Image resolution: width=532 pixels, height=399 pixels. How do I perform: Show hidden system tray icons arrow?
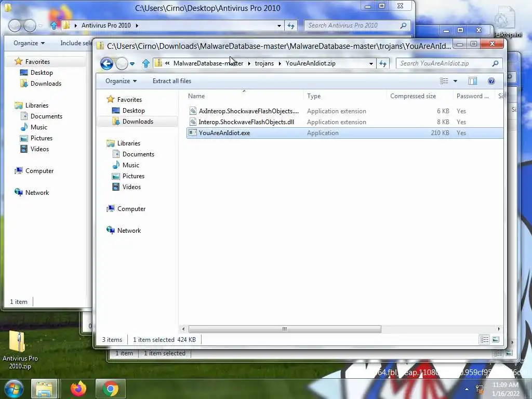467,389
